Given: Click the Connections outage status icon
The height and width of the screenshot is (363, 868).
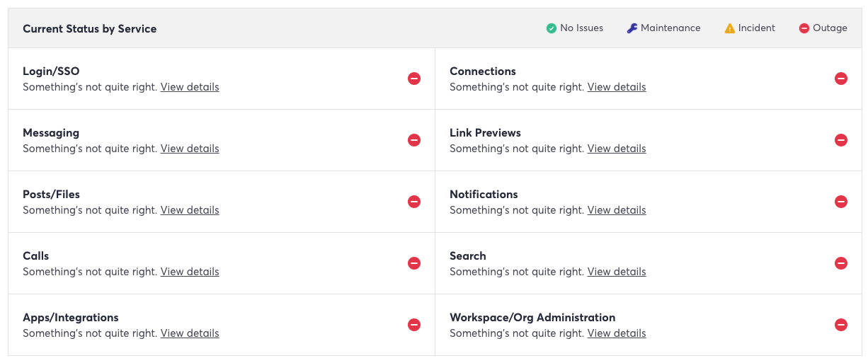Looking at the screenshot, I should 841,79.
